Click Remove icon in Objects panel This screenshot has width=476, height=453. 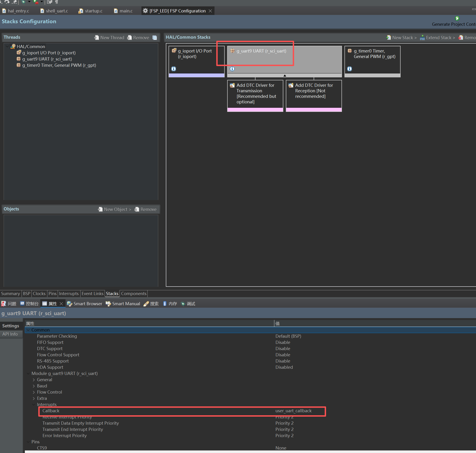click(137, 209)
